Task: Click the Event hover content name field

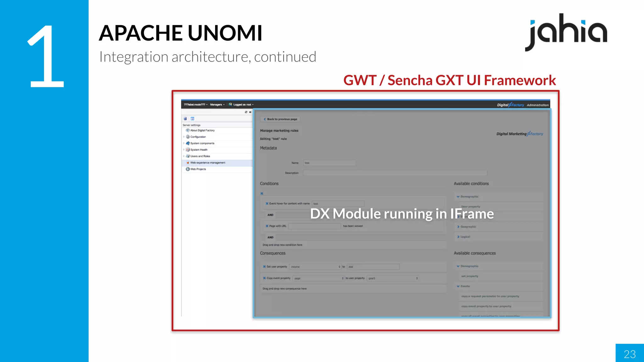Action: click(x=338, y=204)
